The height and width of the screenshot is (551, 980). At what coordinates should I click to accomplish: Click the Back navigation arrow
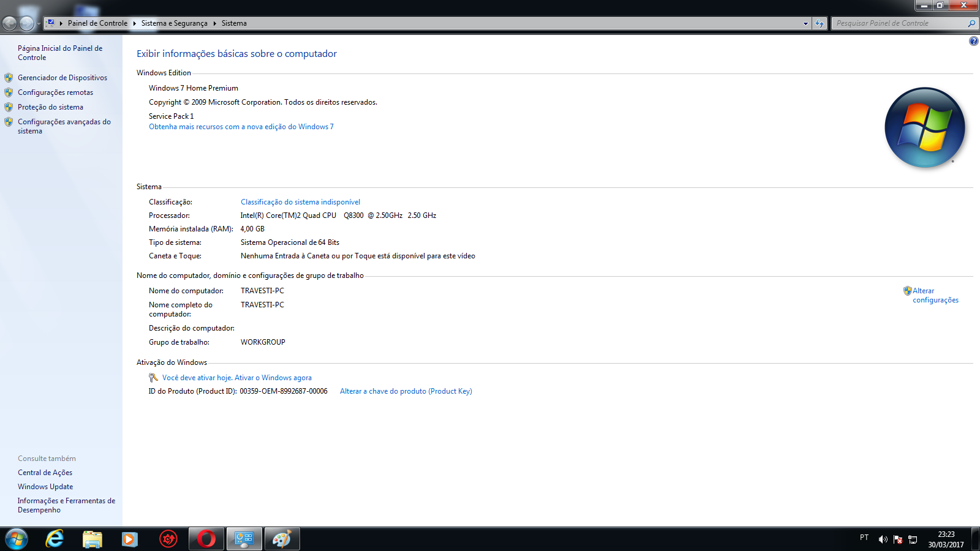coord(10,23)
